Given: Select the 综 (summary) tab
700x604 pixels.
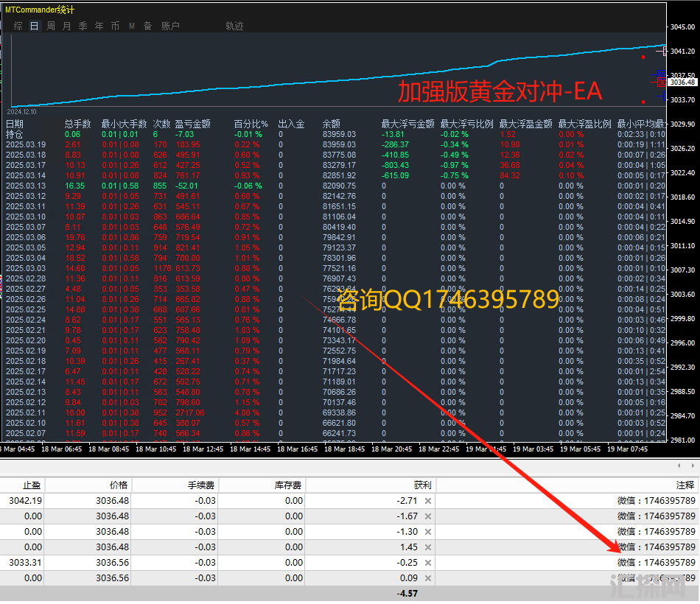Looking at the screenshot, I should point(18,26).
